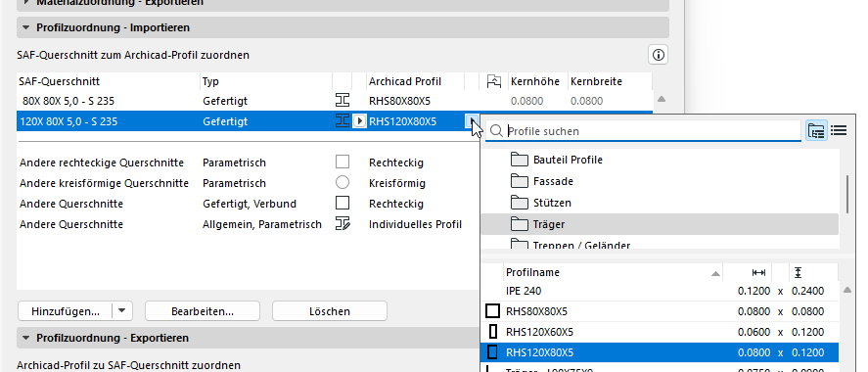Click the Bearbeiten... button
This screenshot has width=868, height=372.
click(x=202, y=311)
